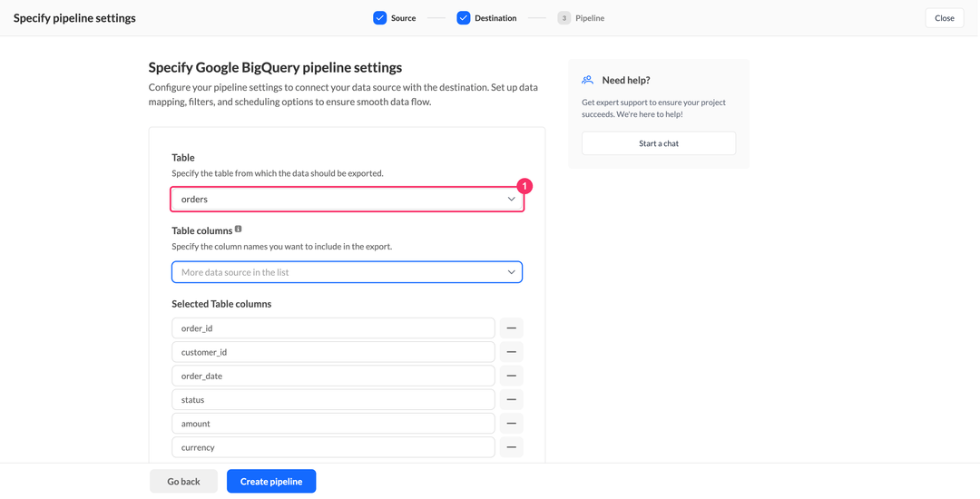Click the chevron arrow in Table columns dropdown

pyautogui.click(x=511, y=272)
